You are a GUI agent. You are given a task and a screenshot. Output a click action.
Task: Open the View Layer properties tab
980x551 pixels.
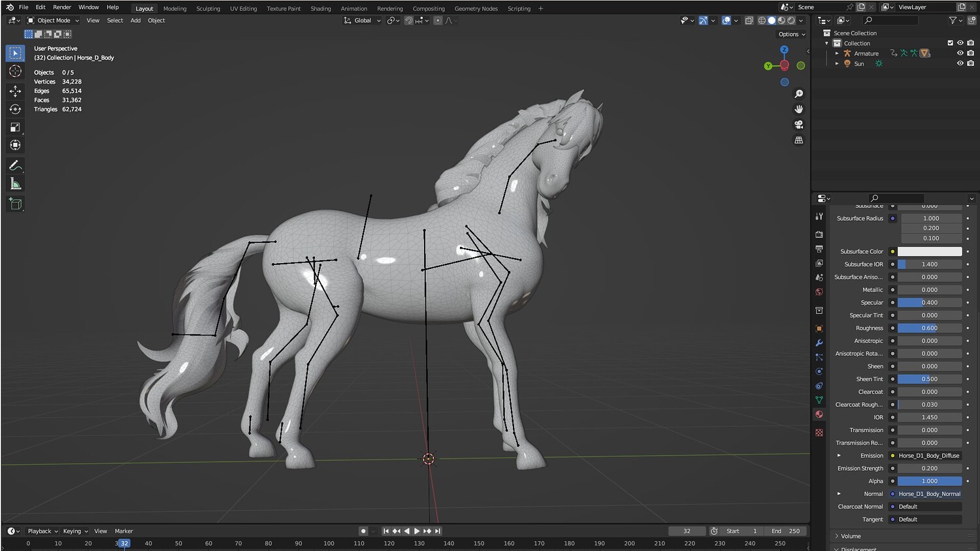(x=819, y=263)
